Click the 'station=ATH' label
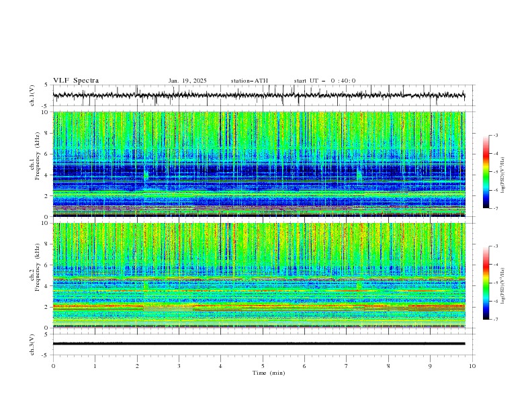 [x=249, y=81]
